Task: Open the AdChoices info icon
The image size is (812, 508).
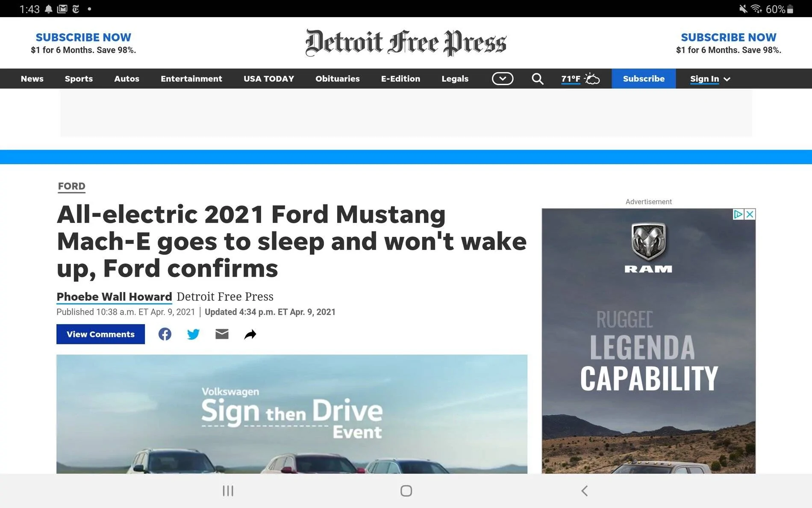Action: [x=738, y=214]
